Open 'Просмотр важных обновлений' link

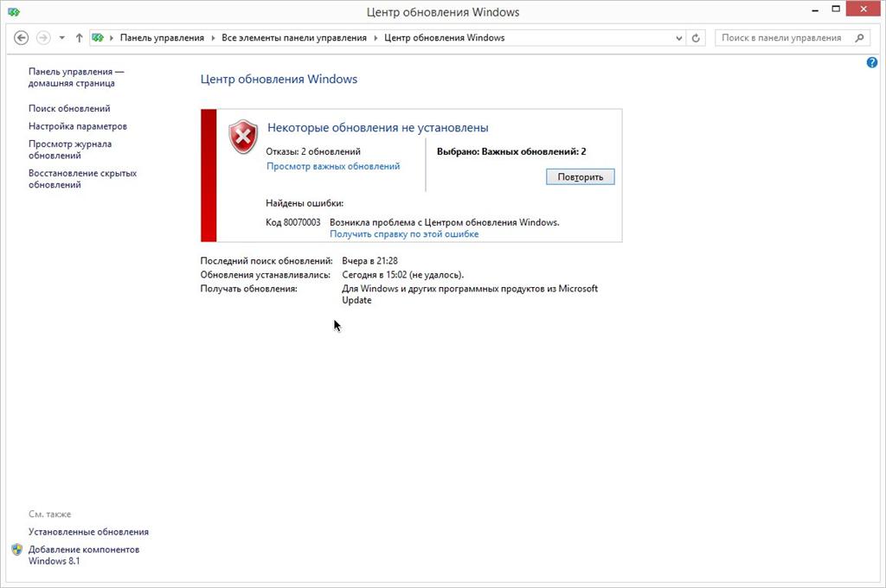[333, 166]
